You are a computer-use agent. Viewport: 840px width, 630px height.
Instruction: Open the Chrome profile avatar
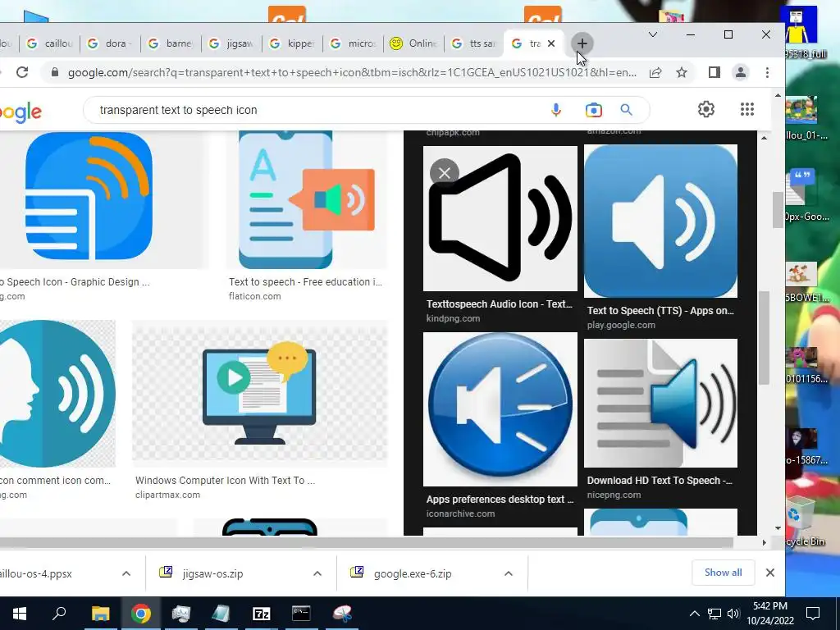(741, 72)
